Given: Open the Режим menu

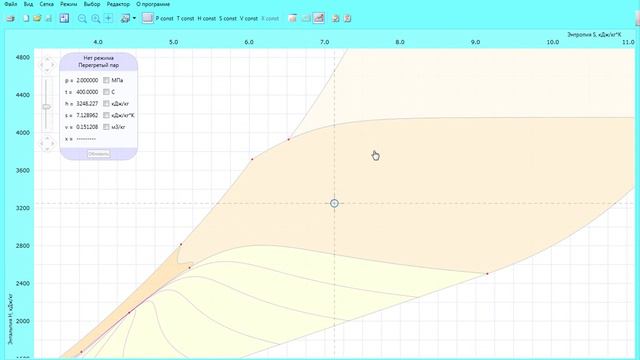Looking at the screenshot, I should (x=69, y=4).
